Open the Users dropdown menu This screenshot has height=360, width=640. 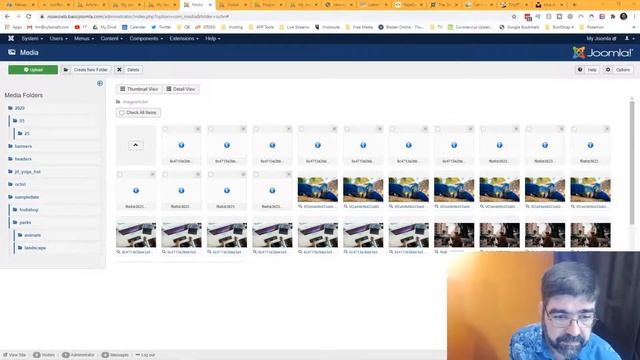click(x=58, y=38)
